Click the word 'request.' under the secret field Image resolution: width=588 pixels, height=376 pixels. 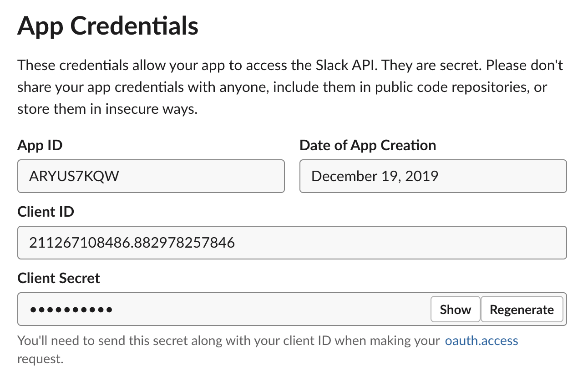(x=40, y=360)
